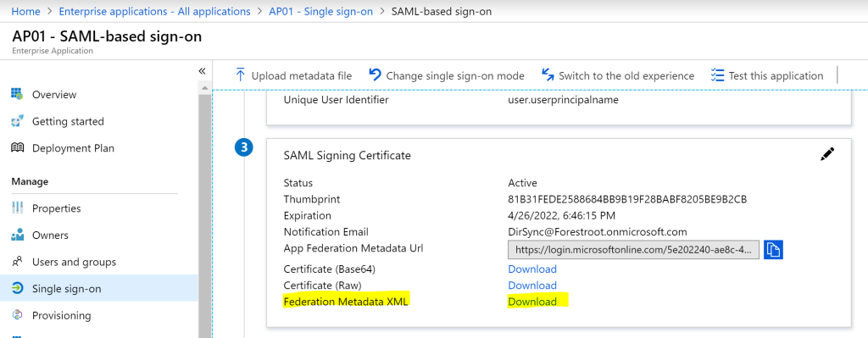Copy the App Federation Metadata Url
Image resolution: width=868 pixels, height=338 pixels.
click(773, 250)
